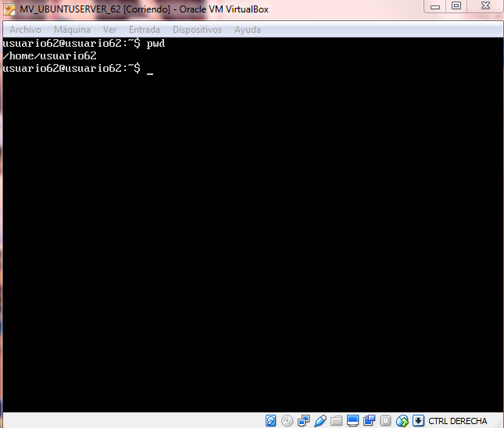Image resolution: width=504 pixels, height=428 pixels.
Task: Open the Archivo menu
Action: click(25, 30)
